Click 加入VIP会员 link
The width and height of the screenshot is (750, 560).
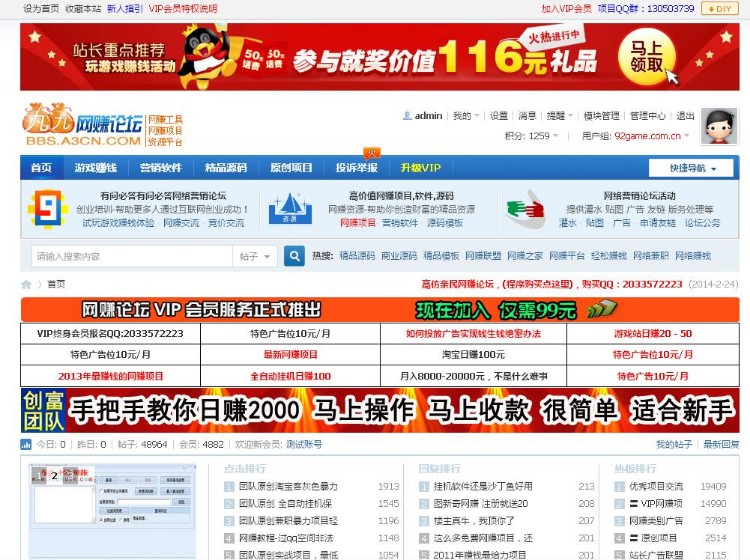pos(566,8)
